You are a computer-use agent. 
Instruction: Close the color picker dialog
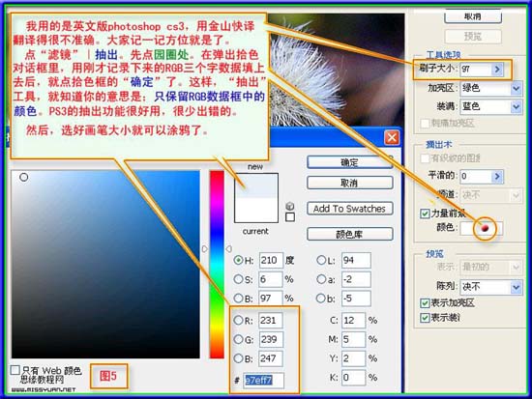(392, 137)
